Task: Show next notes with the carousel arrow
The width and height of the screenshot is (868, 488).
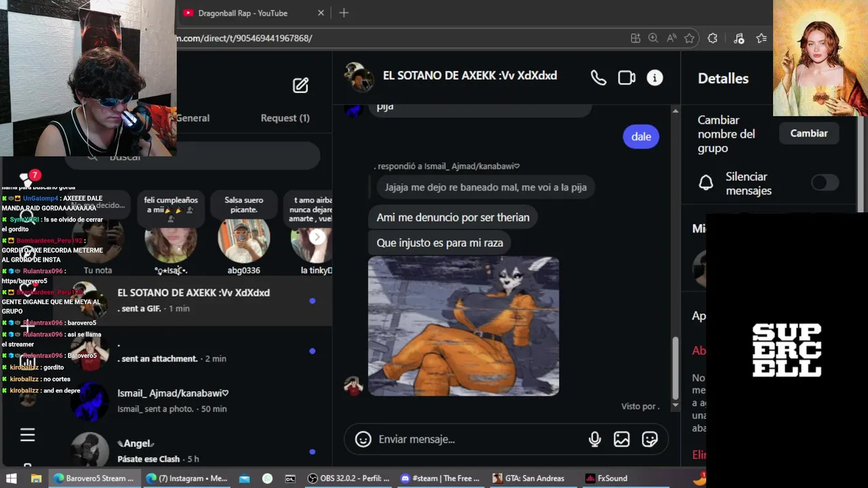Action: click(317, 237)
